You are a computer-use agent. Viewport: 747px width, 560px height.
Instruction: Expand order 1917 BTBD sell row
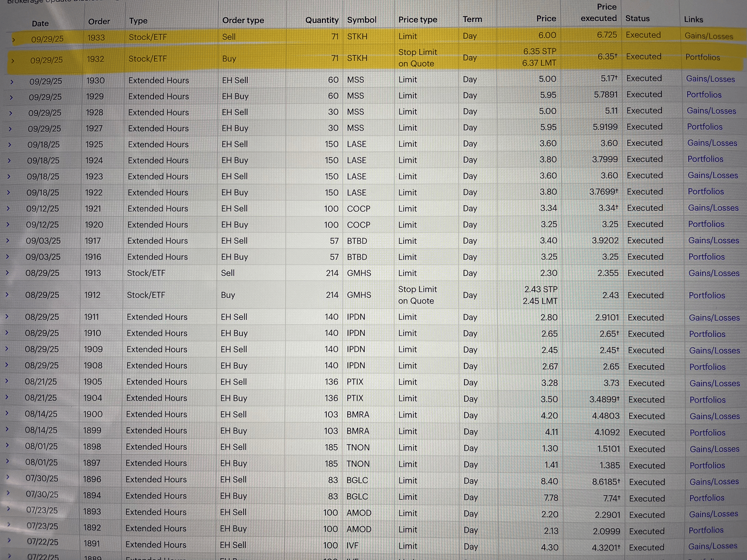pyautogui.click(x=8, y=241)
